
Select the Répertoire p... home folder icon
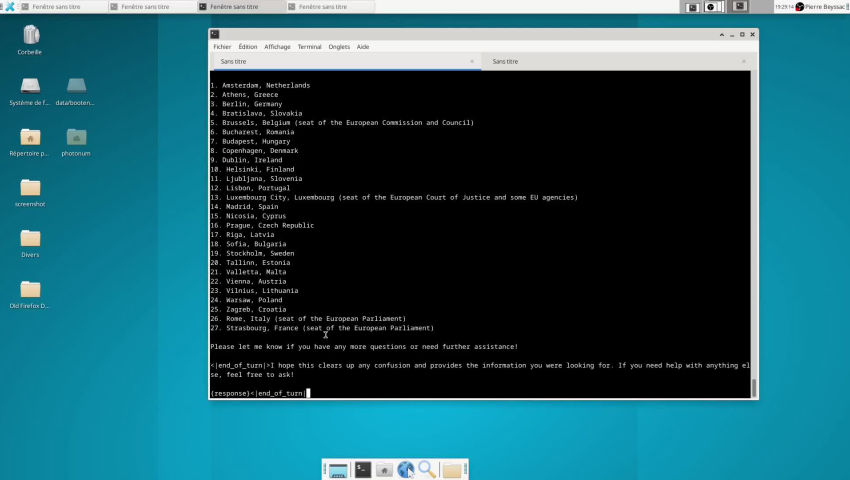30,137
